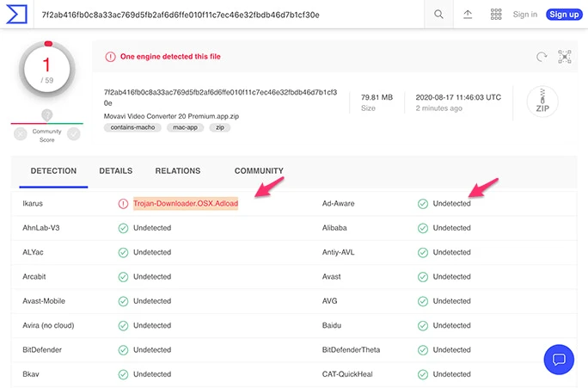The width and height of the screenshot is (588, 388).
Task: Select the '2 minutes ago' label
Action: click(438, 108)
